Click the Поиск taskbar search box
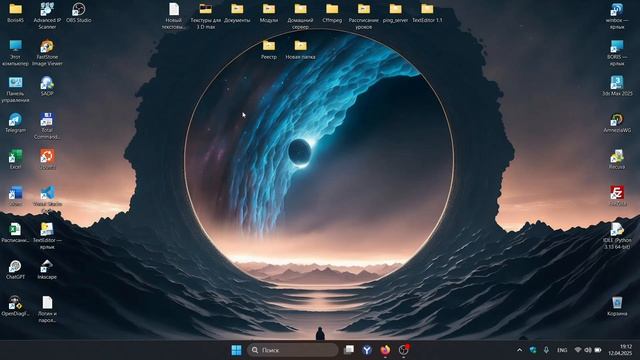Screen dimensions: 640x360 (293, 350)
